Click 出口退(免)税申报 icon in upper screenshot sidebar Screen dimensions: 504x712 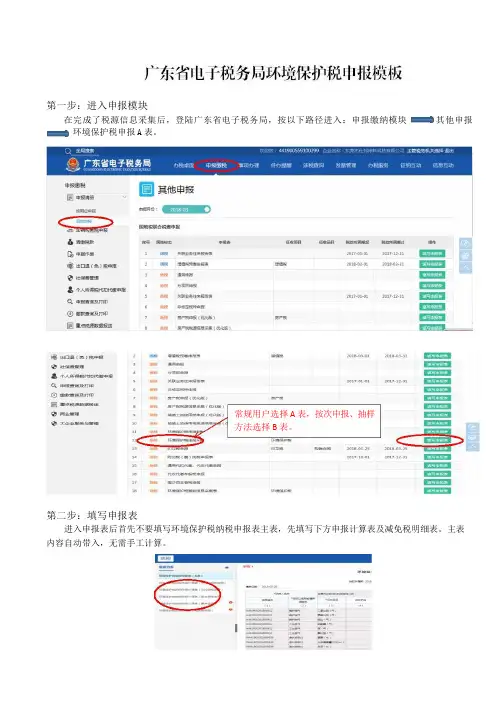[x=70, y=266]
